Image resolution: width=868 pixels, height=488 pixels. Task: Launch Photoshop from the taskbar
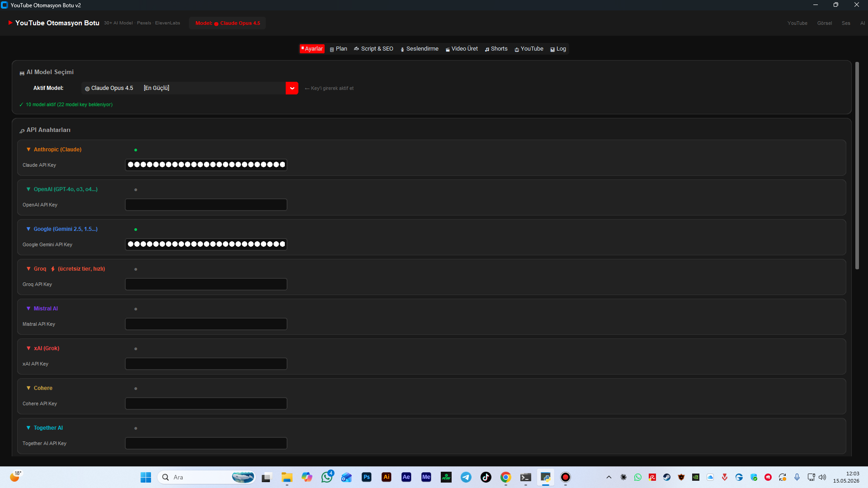(x=367, y=477)
